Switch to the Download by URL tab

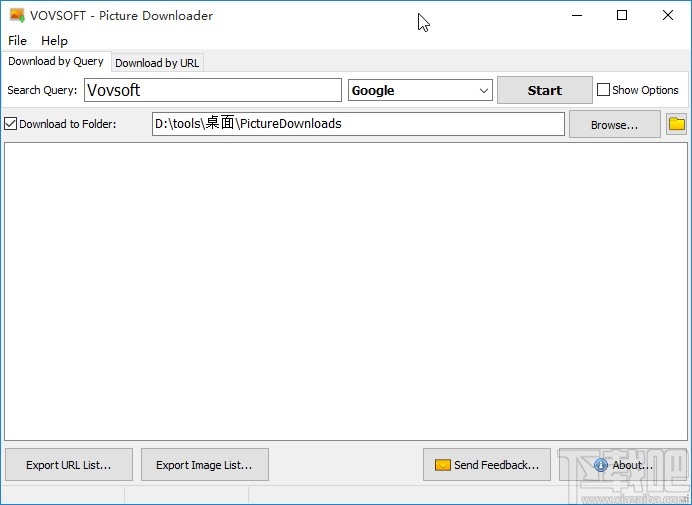[x=157, y=63]
